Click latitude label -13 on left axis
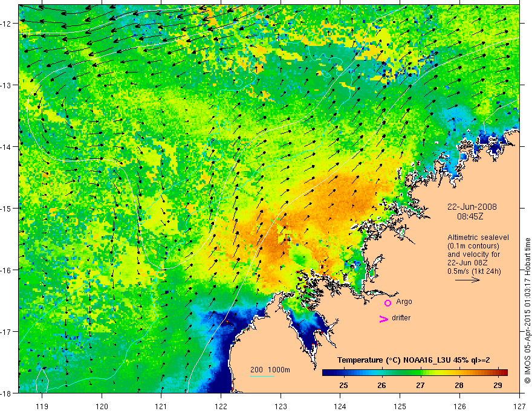This screenshot has height=411, width=532. point(6,85)
